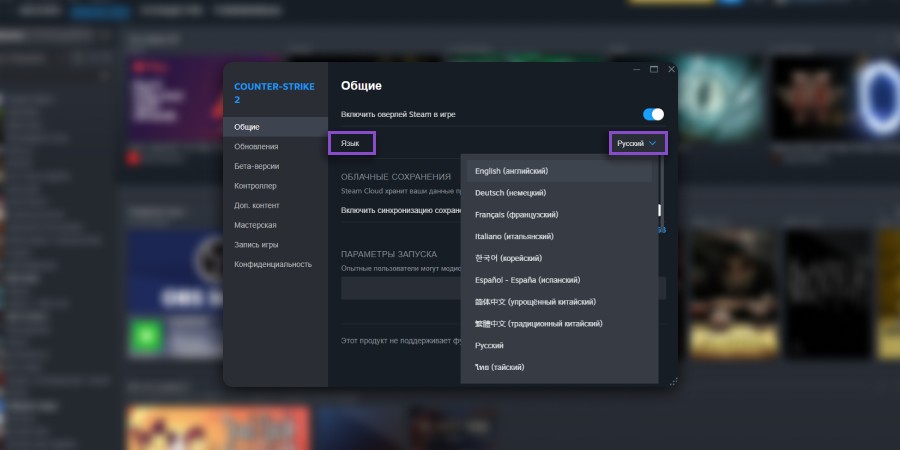This screenshot has height=450, width=900.
Task: Open the Общие section in sidebar
Action: click(276, 127)
